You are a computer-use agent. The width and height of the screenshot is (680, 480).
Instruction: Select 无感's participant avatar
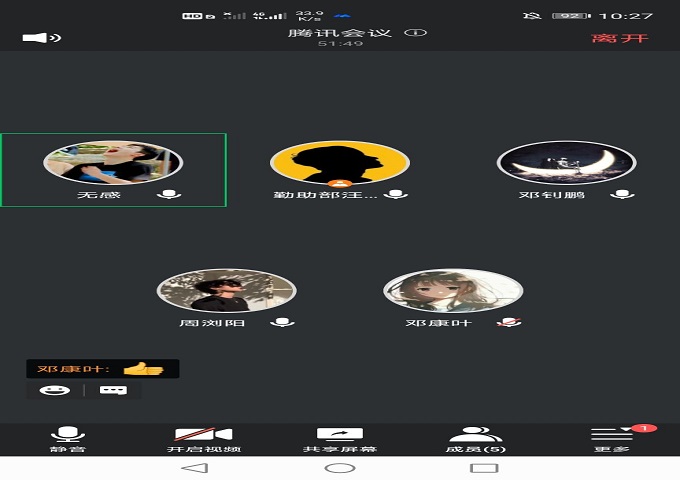click(x=113, y=162)
